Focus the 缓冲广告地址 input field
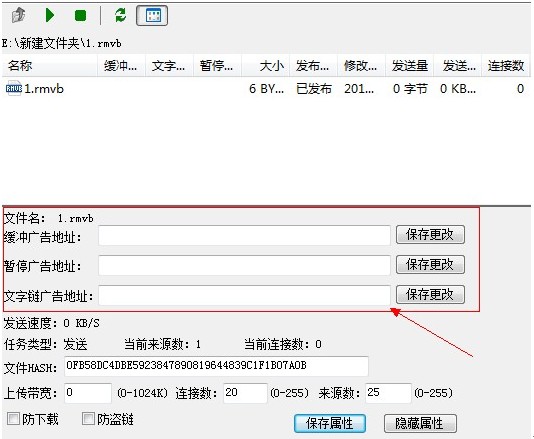The width and height of the screenshot is (534, 439). click(244, 235)
